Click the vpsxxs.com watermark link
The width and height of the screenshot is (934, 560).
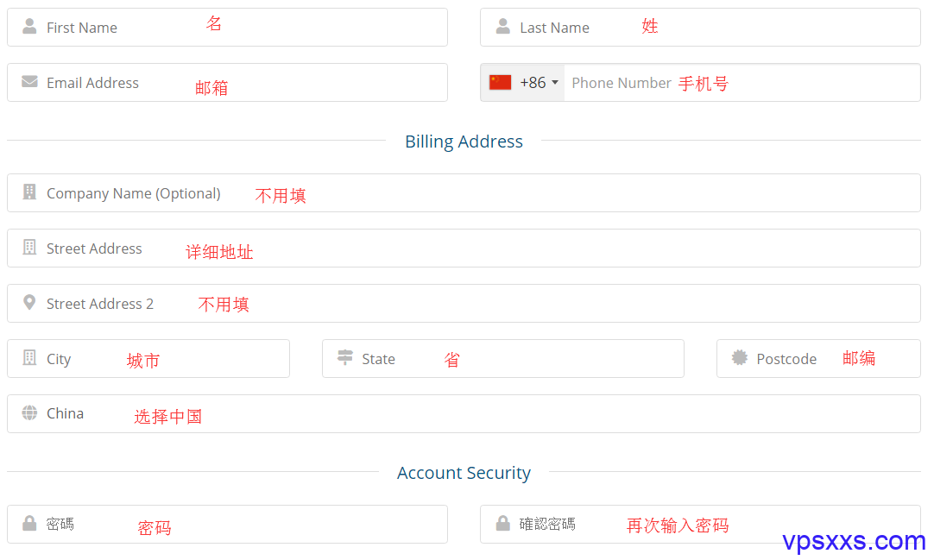[854, 541]
